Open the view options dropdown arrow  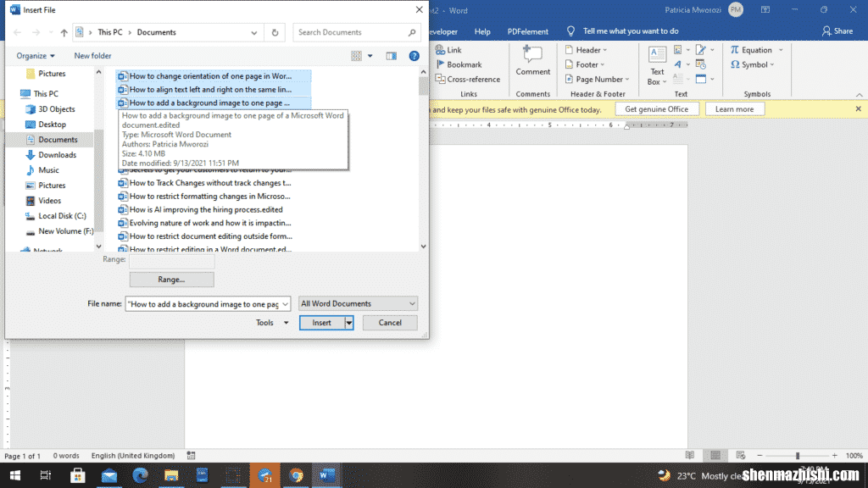pyautogui.click(x=370, y=56)
